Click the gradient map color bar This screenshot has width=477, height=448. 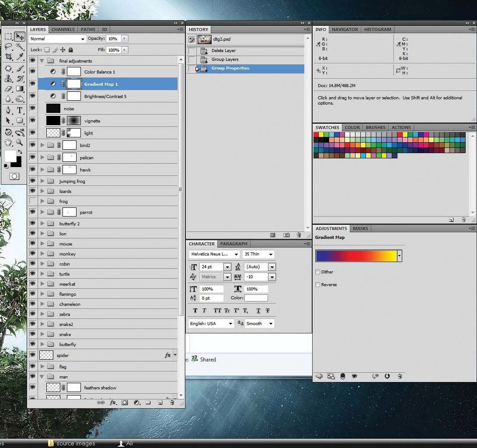point(356,256)
